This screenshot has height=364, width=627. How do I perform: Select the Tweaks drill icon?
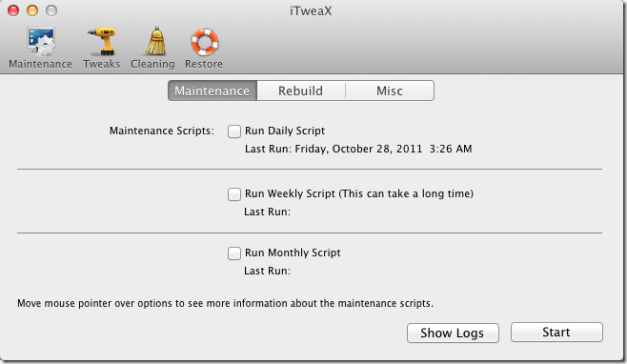pos(102,41)
